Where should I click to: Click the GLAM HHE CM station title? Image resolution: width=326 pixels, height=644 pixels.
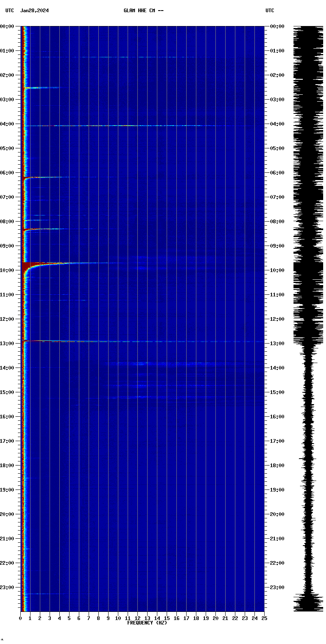click(143, 11)
